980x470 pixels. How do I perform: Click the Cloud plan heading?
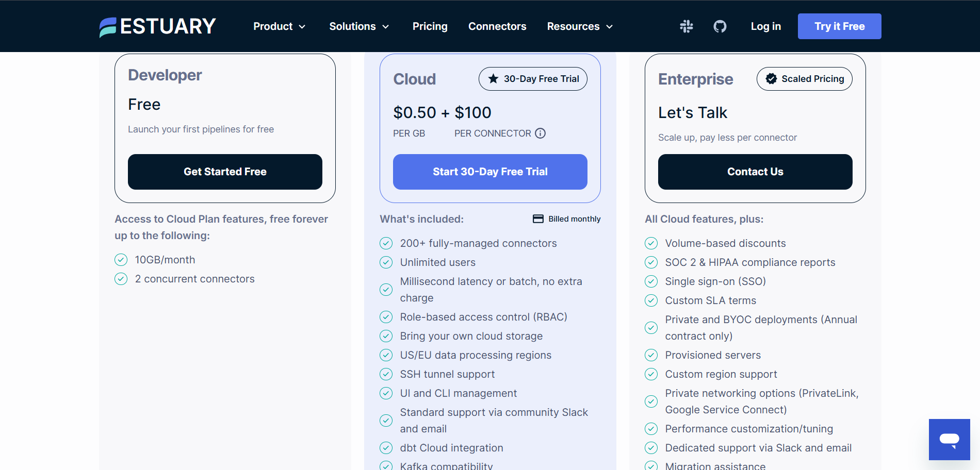tap(415, 79)
